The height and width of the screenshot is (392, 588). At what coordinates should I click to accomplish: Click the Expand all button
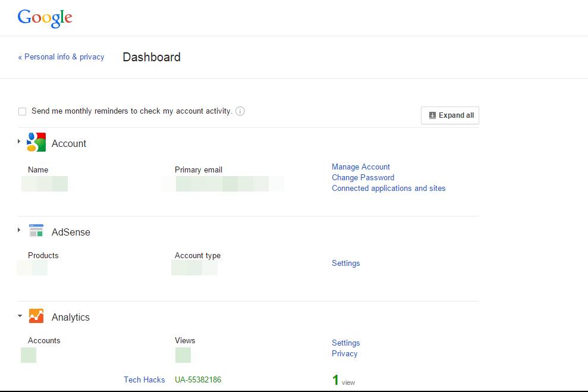(450, 115)
